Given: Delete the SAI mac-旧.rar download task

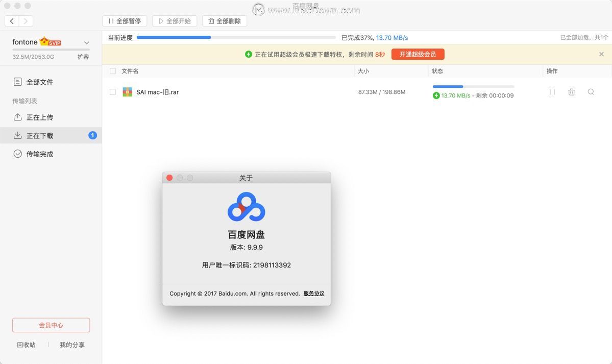Looking at the screenshot, I should 571,92.
